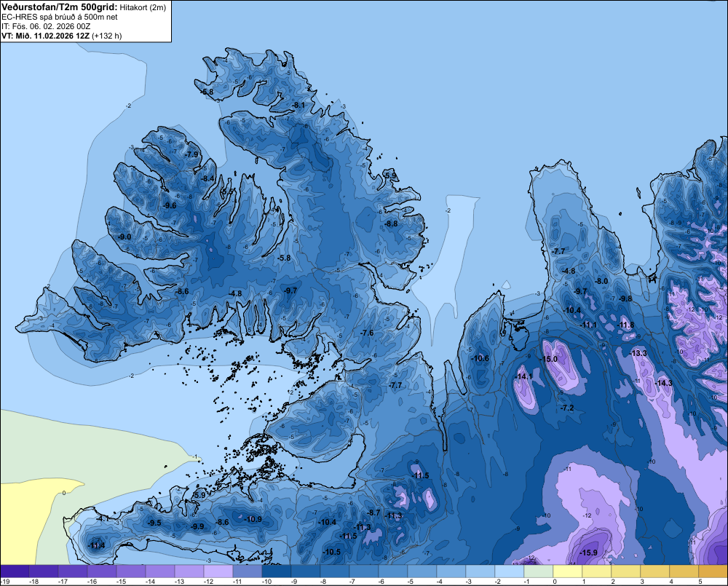The height and width of the screenshot is (586, 728).
Task: Click the -8.4 temperature label
Action: click(x=208, y=178)
